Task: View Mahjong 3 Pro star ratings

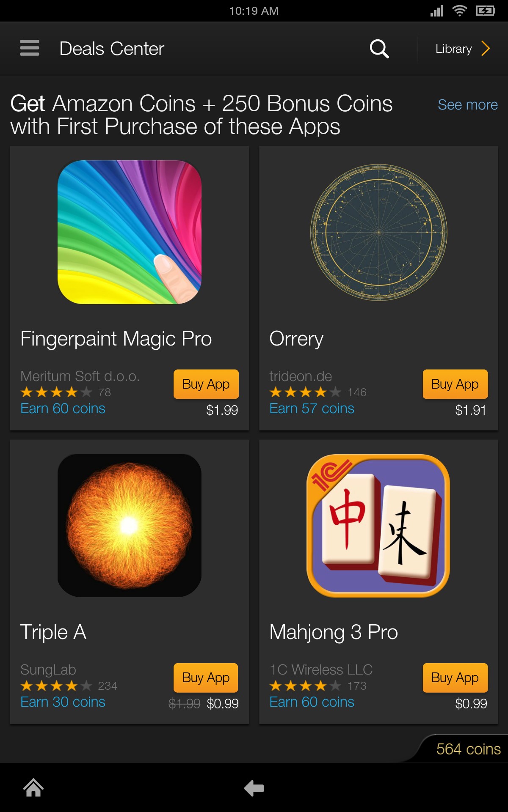Action: pyautogui.click(x=305, y=686)
